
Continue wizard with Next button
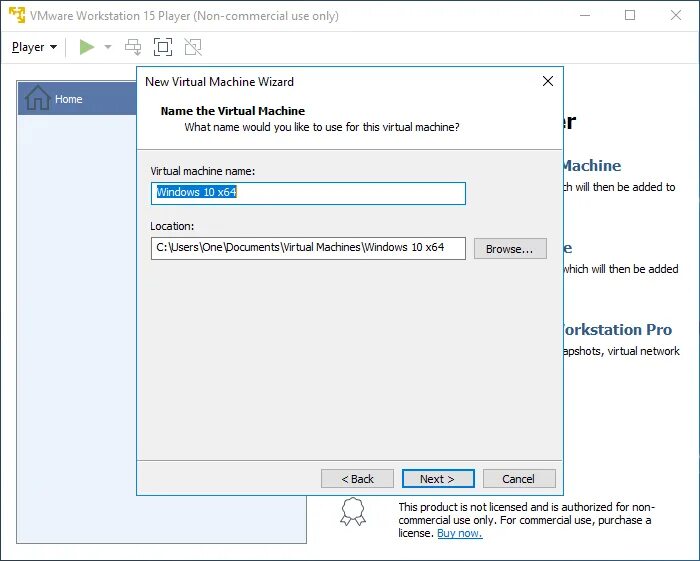point(438,479)
